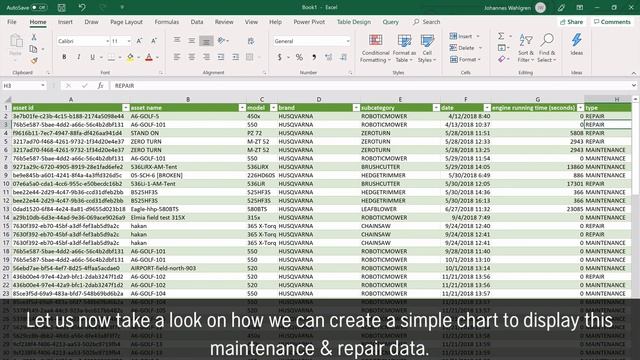This screenshot has height=360, width=640.
Task: Switch to the Table Design tab
Action: click(x=353, y=22)
